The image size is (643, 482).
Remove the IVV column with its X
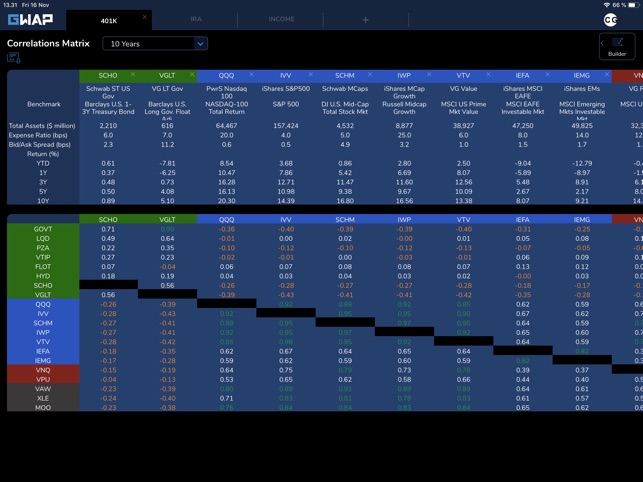click(x=310, y=74)
